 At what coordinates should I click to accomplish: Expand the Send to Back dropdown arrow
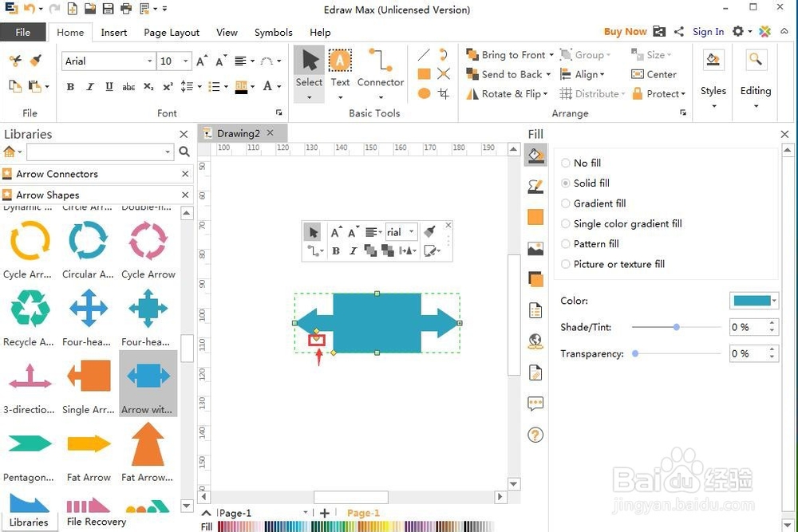548,74
